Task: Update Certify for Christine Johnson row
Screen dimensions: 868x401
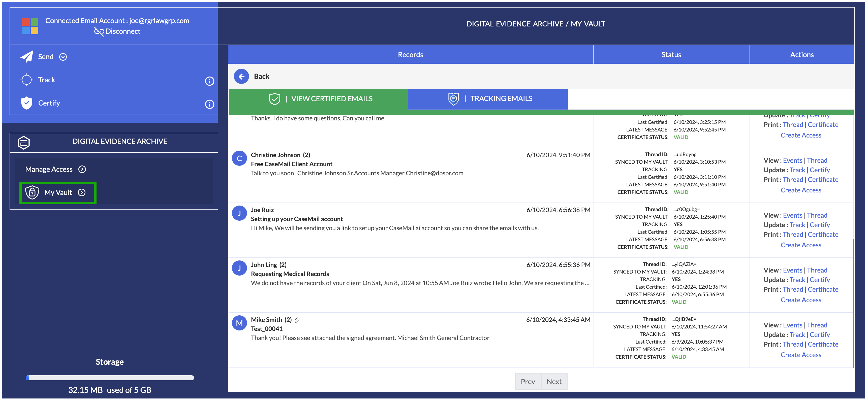Action: (x=819, y=170)
